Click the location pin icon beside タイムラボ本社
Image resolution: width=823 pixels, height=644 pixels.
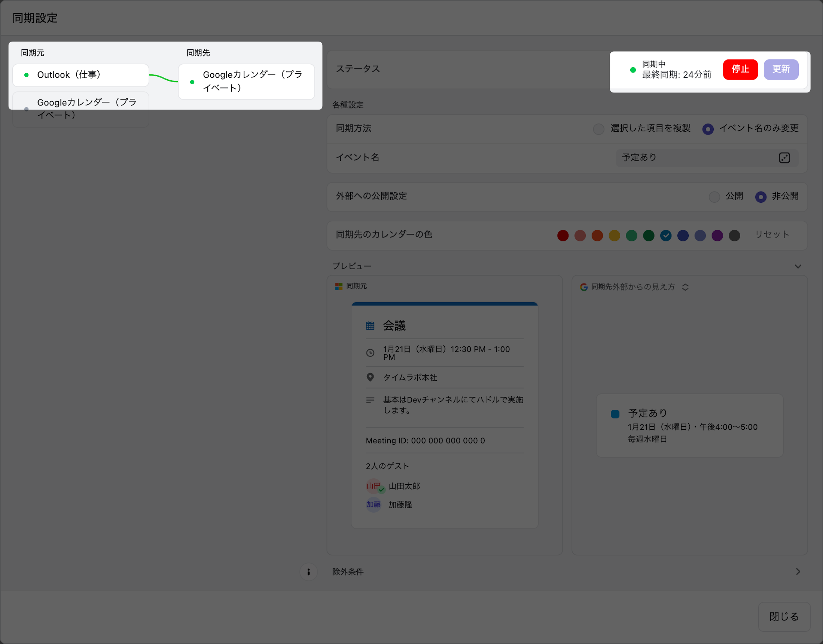coord(370,377)
